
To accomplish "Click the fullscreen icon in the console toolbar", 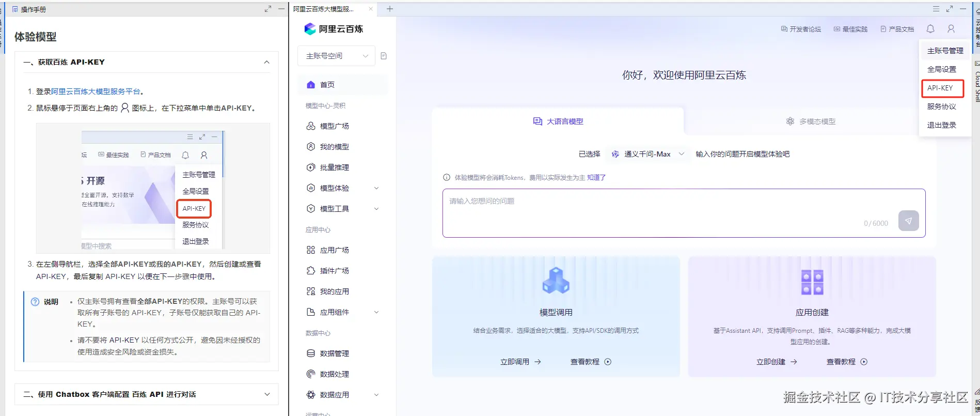I will point(950,9).
